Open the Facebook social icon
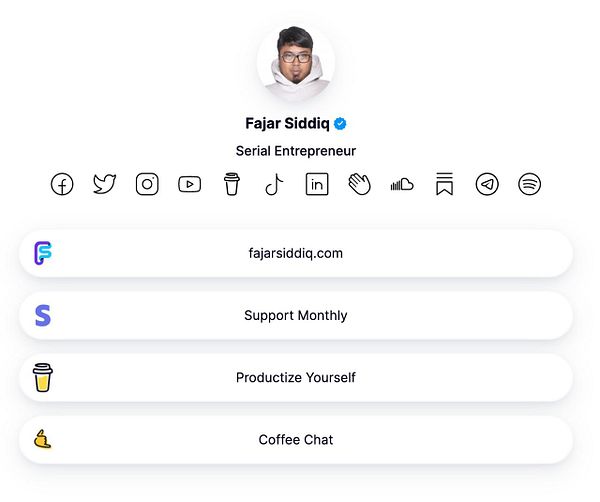Screen dimensions: 600x502 coord(62,184)
